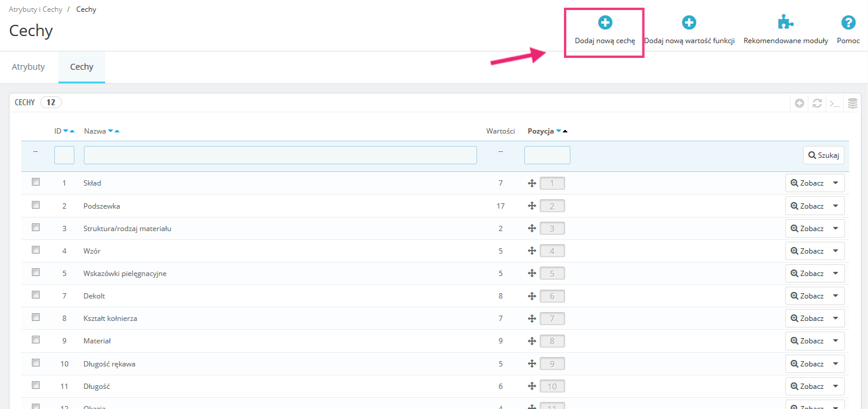Open the action dropdown for Dekolt row
The image size is (868, 409).
coord(835,296)
